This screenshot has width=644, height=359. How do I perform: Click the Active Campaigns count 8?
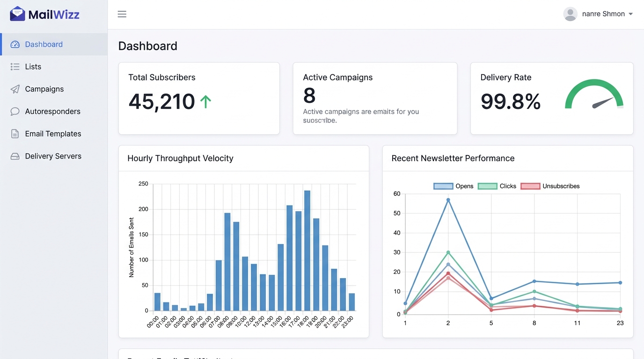click(309, 96)
